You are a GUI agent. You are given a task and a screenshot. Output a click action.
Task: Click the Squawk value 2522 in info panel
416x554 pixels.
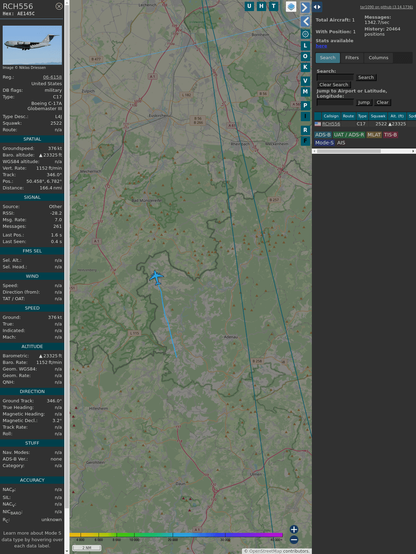(x=56, y=123)
